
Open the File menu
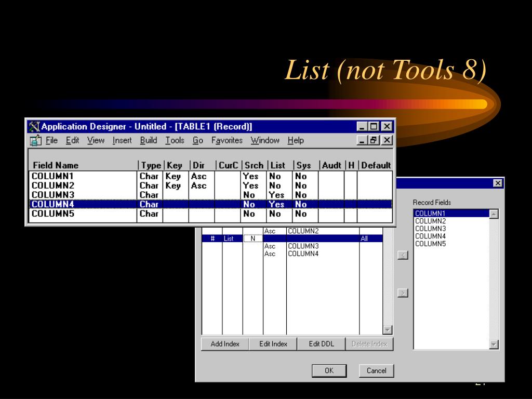point(51,140)
